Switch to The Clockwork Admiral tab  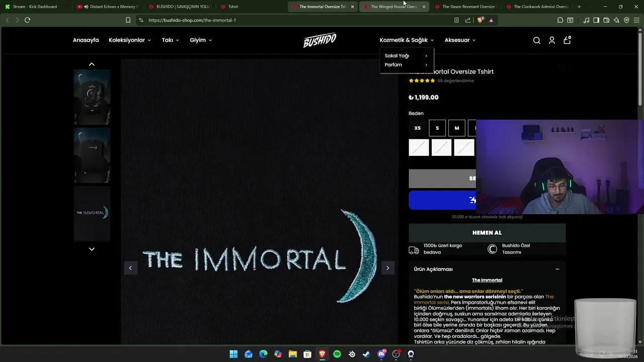click(537, 7)
